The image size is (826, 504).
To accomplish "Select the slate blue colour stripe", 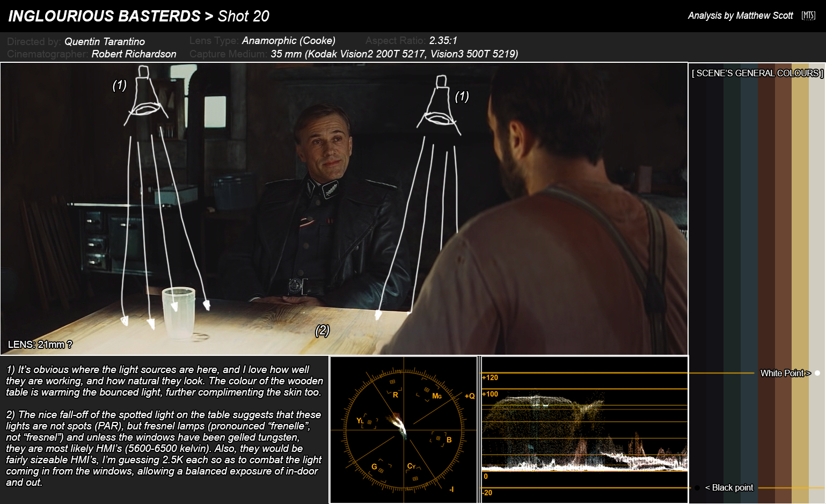I will coord(749,284).
